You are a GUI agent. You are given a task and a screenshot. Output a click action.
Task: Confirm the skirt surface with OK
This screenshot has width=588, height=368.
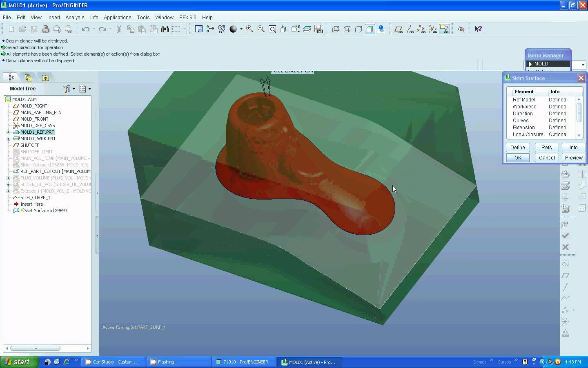518,157
